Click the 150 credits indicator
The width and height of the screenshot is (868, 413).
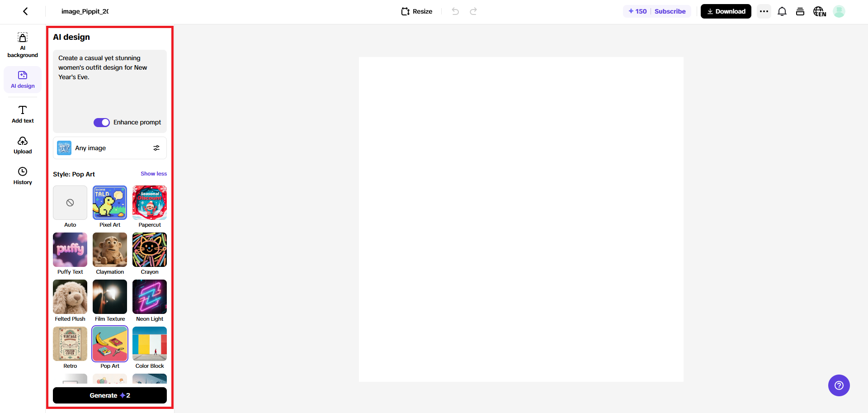point(637,11)
